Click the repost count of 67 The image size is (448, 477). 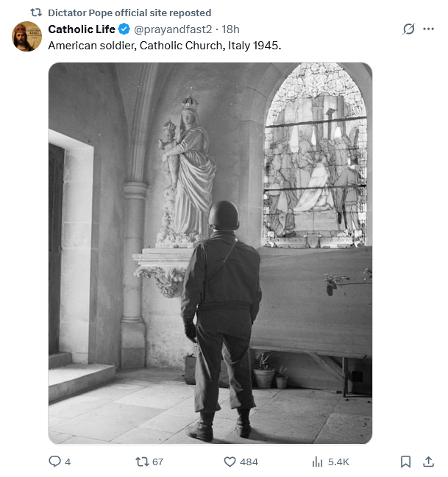pos(157,462)
